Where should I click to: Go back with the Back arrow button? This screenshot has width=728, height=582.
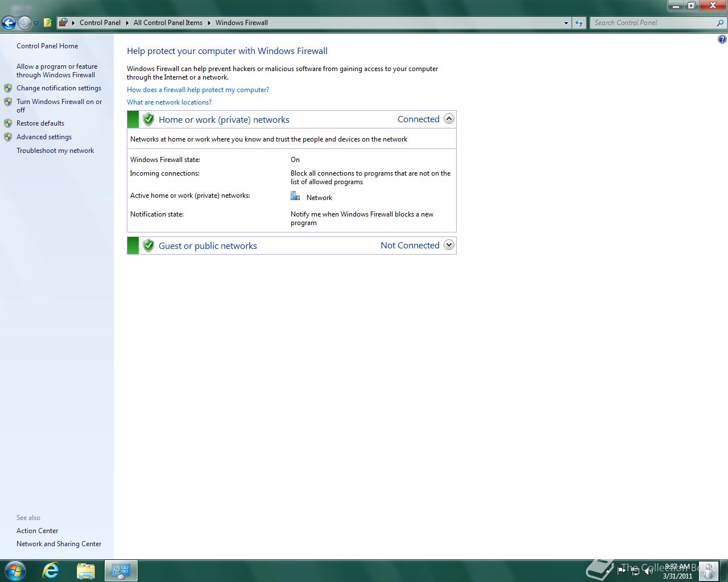(9, 23)
